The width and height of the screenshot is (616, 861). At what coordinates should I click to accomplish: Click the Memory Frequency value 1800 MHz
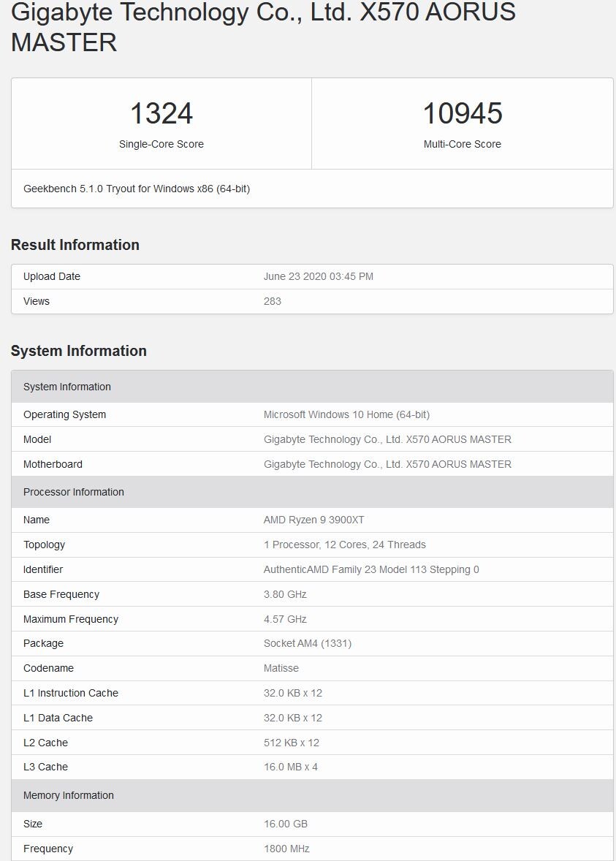tap(286, 849)
